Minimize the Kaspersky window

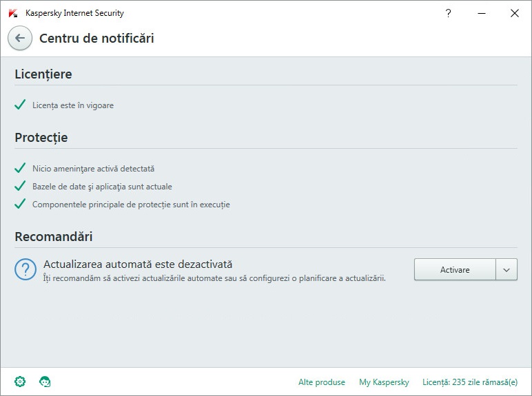482,13
